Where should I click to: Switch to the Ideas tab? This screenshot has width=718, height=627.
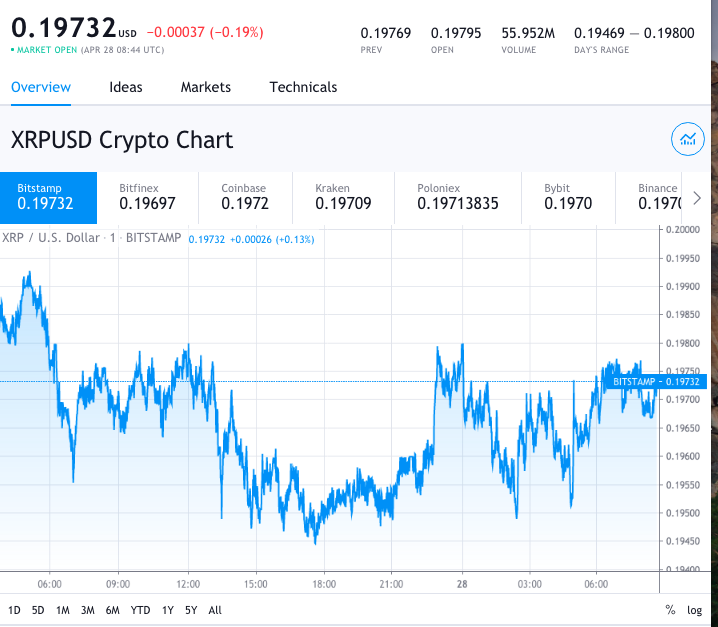pos(126,87)
